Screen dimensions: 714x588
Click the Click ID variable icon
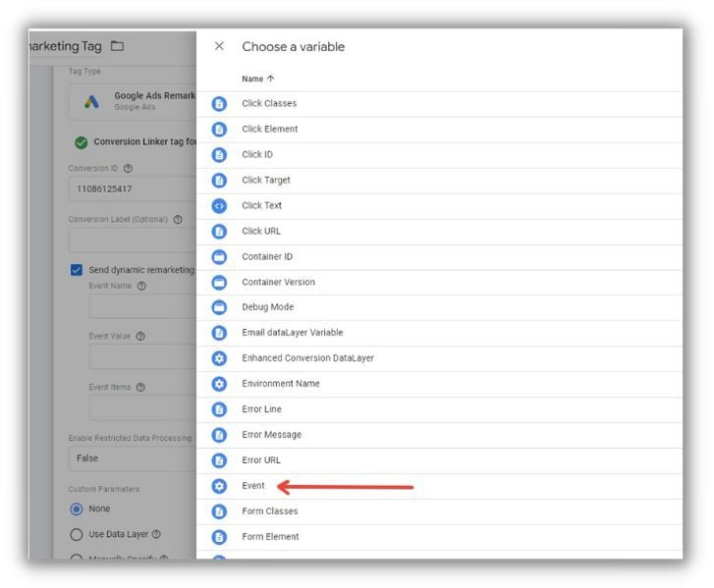(x=219, y=155)
